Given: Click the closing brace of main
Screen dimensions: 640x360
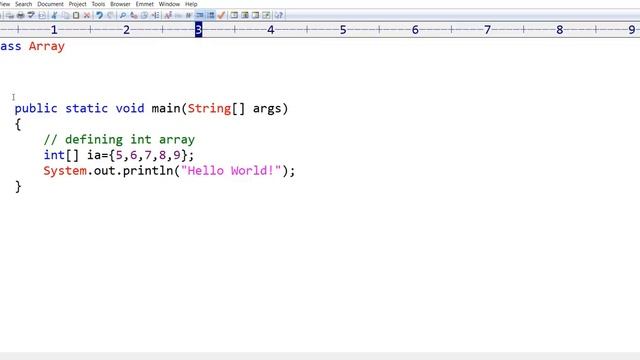Looking at the screenshot, I should [x=18, y=187].
